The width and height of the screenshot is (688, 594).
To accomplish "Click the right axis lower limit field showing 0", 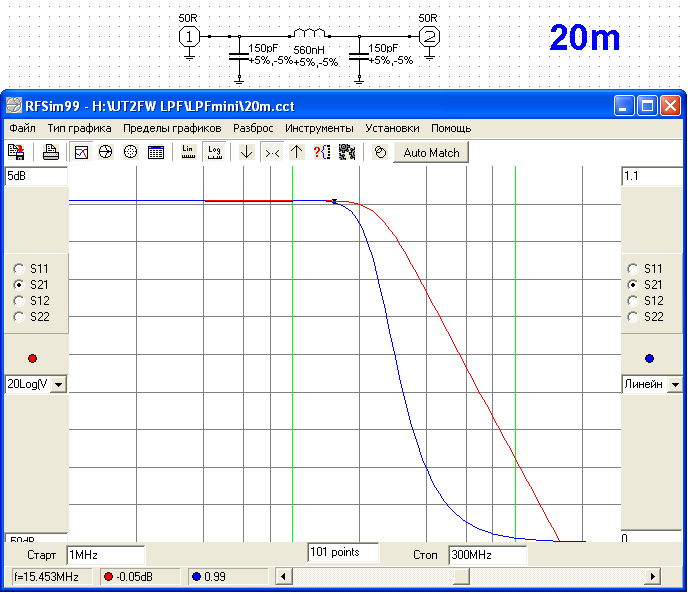I will (x=652, y=537).
